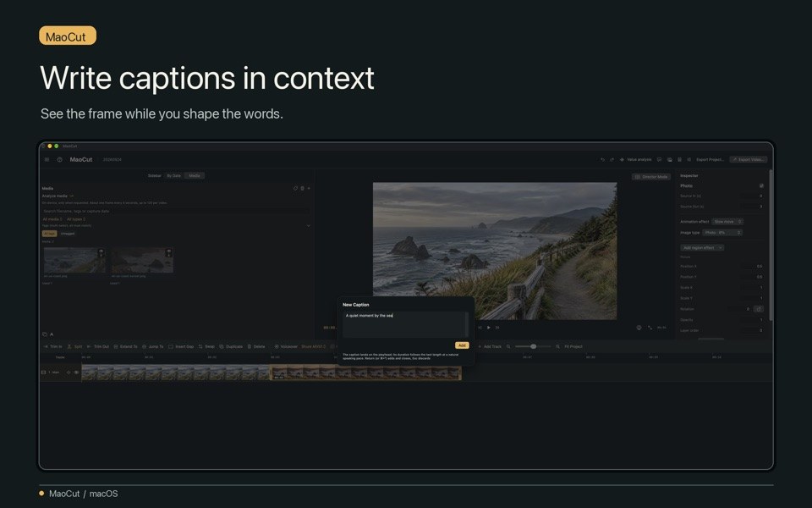Screen dimensions: 812x508
Task: Click the Swap tool in timeline toolbar
Action: (x=206, y=346)
